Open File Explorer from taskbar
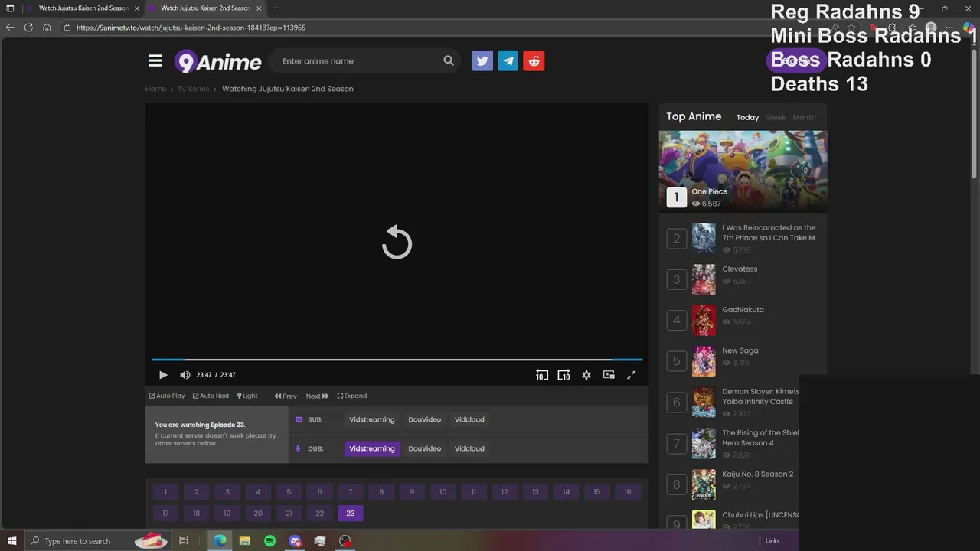The height and width of the screenshot is (551, 980). point(245,541)
